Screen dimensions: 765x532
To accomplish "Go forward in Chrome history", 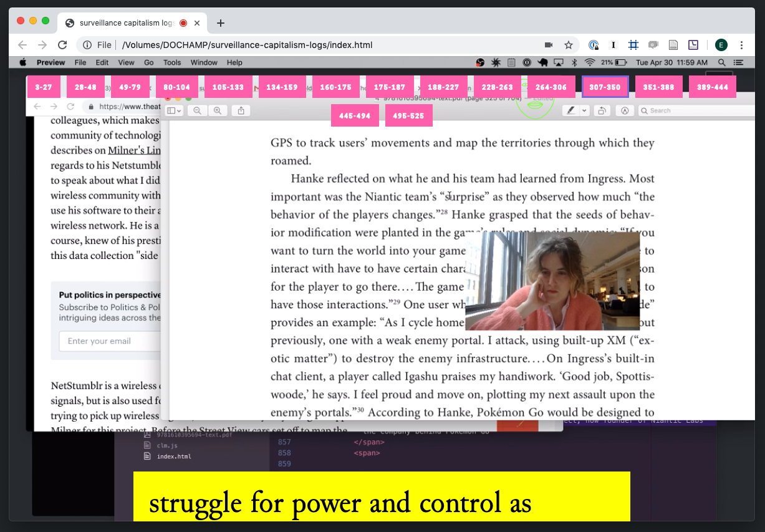I will click(42, 45).
